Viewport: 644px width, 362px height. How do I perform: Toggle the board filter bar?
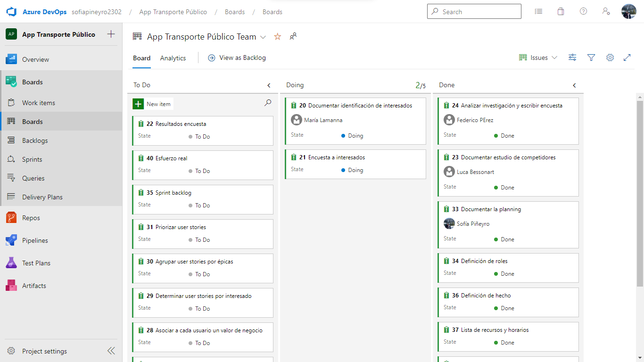click(591, 57)
